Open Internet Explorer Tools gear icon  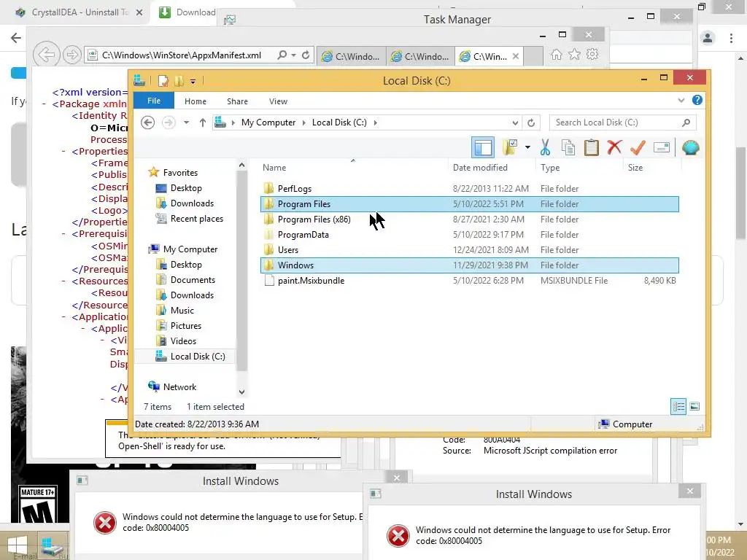pyautogui.click(x=592, y=54)
